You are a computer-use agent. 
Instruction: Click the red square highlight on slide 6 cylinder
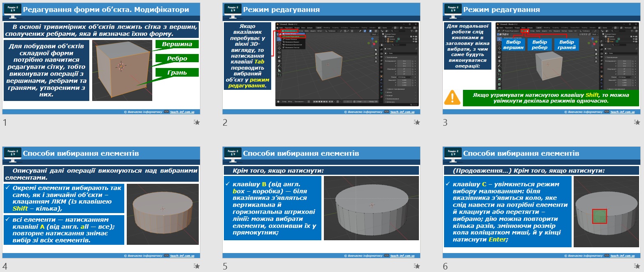pos(600,216)
